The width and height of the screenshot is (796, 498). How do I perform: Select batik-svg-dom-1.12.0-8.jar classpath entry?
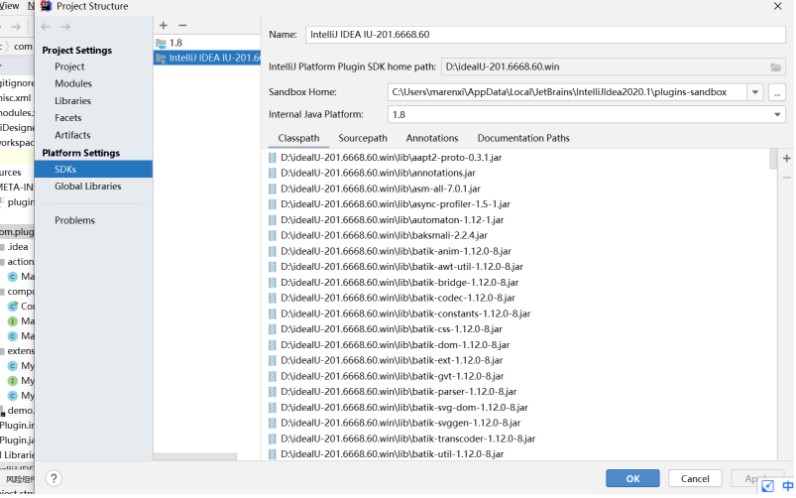pos(404,408)
